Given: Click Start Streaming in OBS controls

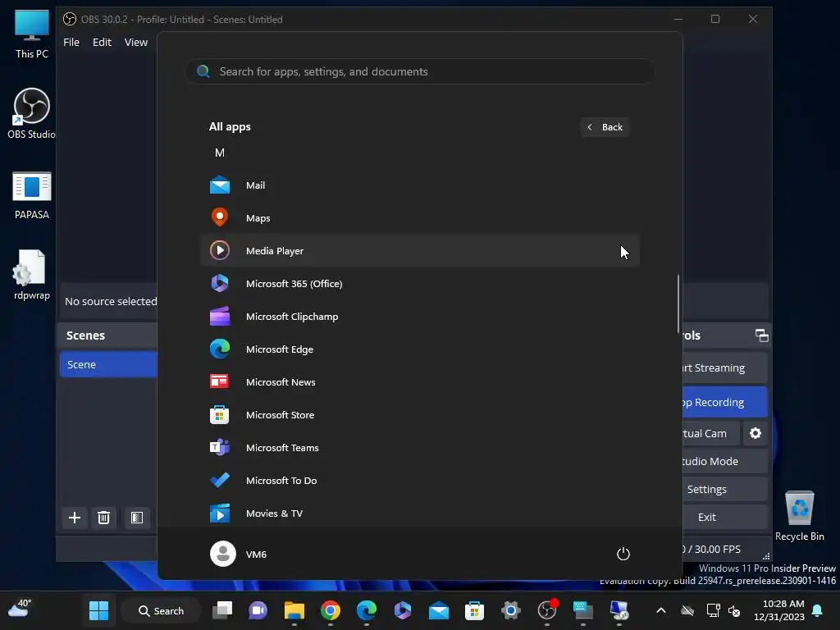Looking at the screenshot, I should pyautogui.click(x=724, y=368).
